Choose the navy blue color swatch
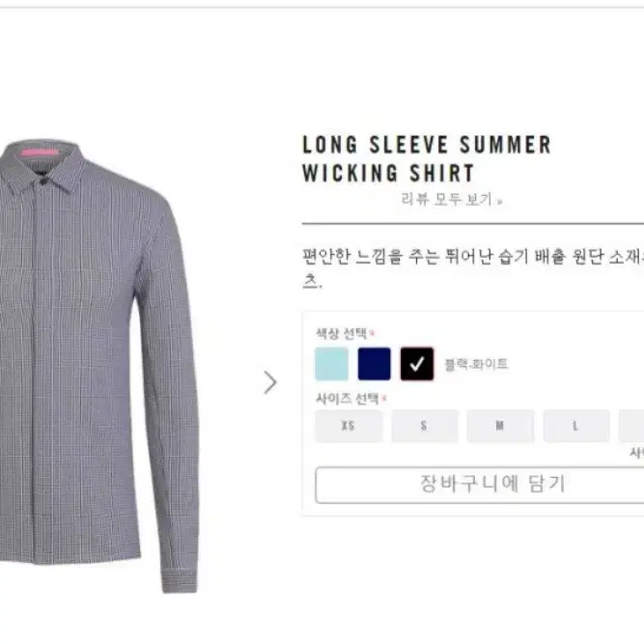Viewport: 644px width, 644px height. click(x=375, y=364)
